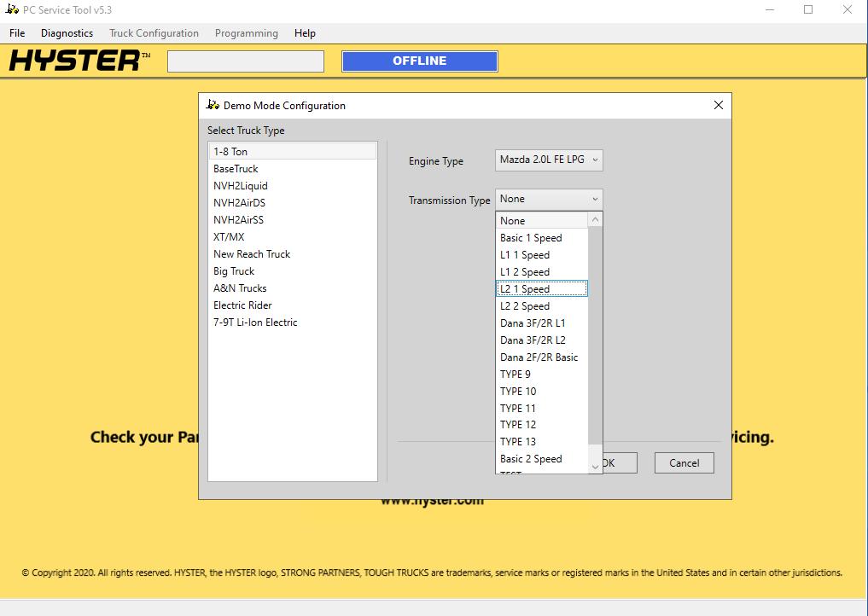Click the transmission list scrollbar

pos(595,341)
